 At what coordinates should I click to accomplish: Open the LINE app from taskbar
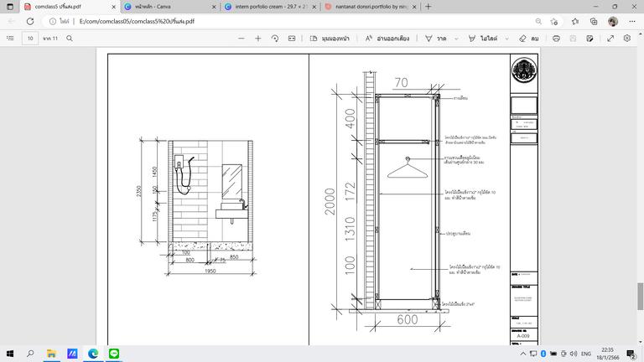click(x=114, y=354)
